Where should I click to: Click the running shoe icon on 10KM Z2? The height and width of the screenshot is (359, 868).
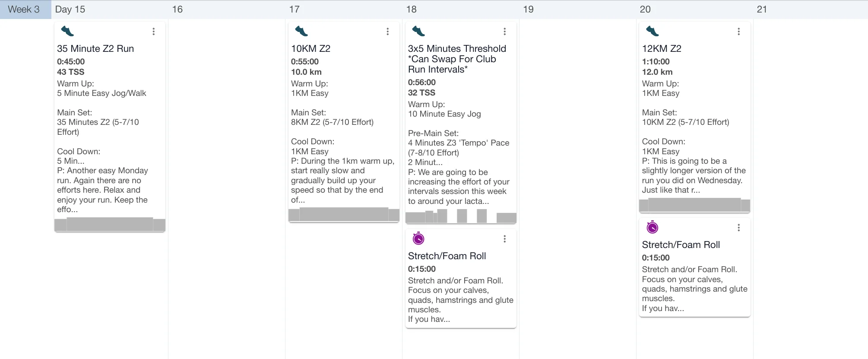click(301, 31)
